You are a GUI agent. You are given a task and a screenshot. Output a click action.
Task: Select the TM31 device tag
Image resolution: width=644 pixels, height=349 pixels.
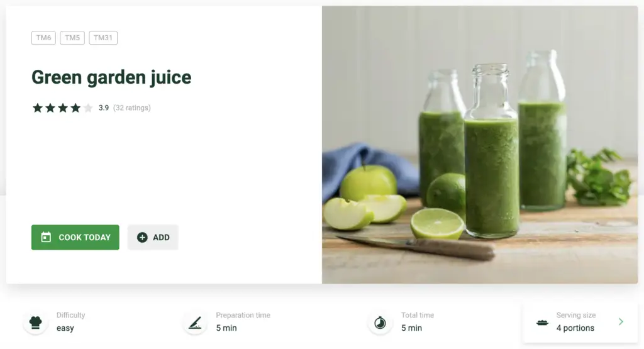[x=103, y=38]
